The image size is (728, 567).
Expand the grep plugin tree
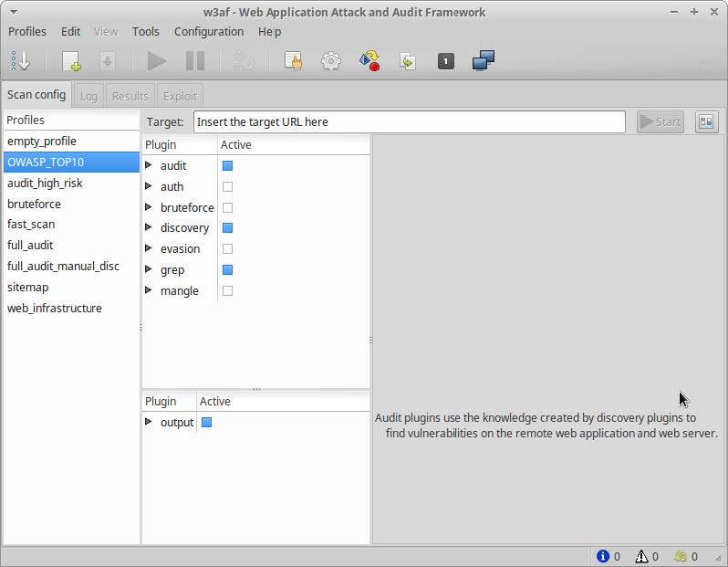[149, 269]
